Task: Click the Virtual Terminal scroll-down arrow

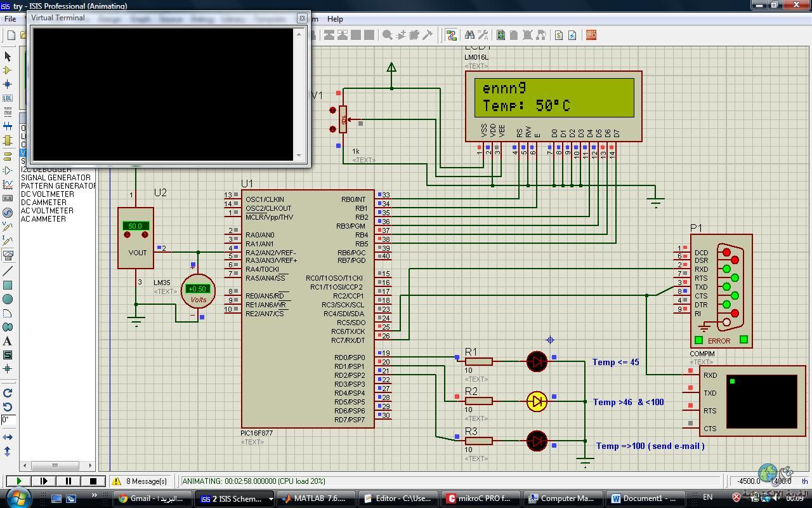Action: 299,156
